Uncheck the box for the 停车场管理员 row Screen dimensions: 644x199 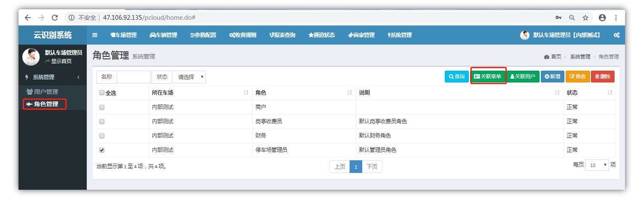coord(102,150)
